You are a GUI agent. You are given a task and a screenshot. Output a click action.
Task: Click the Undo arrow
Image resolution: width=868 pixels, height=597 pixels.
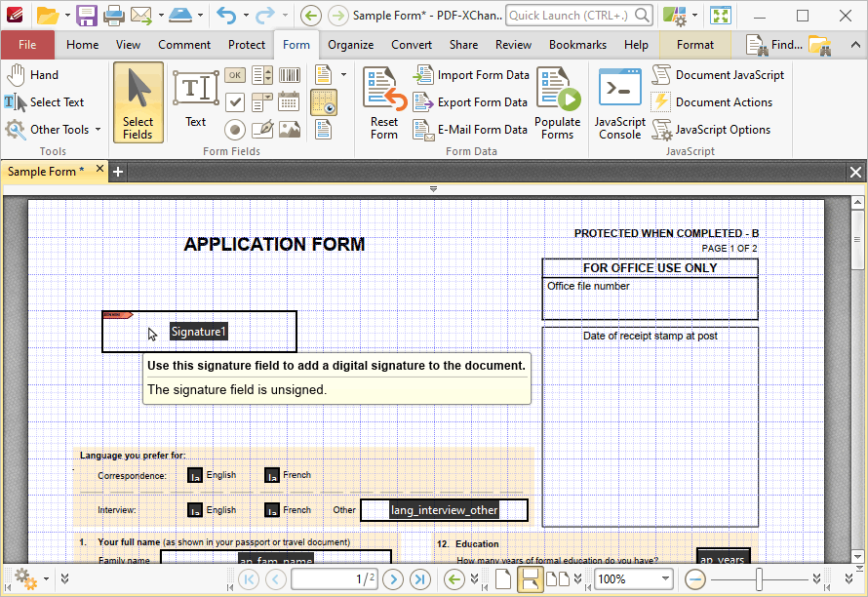click(226, 16)
